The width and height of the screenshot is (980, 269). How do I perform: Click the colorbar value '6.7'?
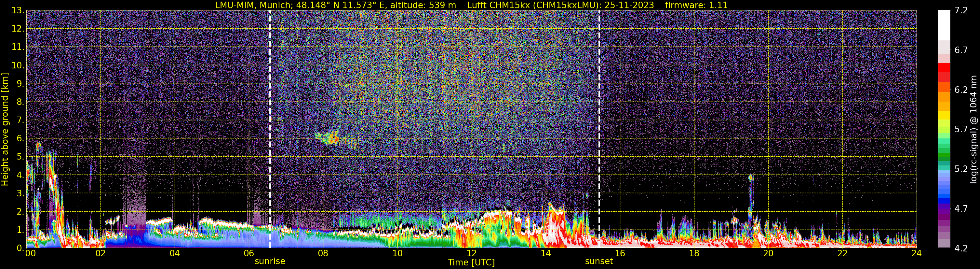tap(961, 50)
